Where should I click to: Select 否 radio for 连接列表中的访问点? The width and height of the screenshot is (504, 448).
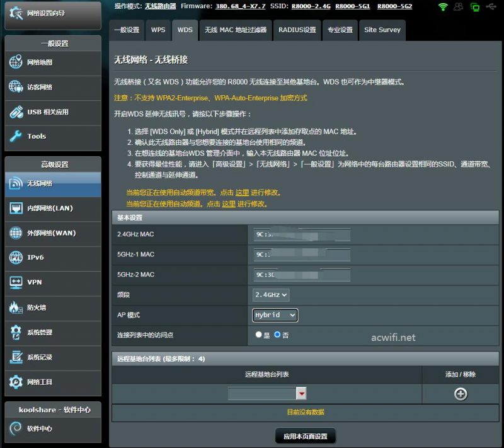277,335
